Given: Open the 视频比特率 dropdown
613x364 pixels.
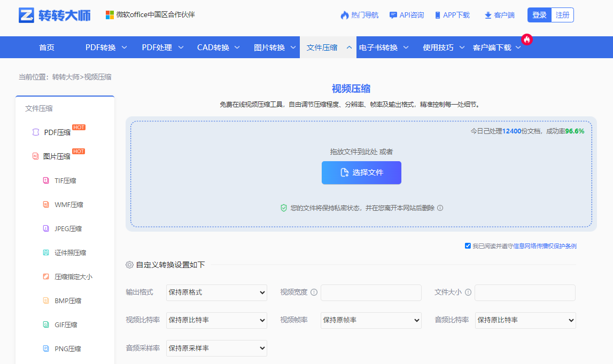Looking at the screenshot, I should [216, 320].
